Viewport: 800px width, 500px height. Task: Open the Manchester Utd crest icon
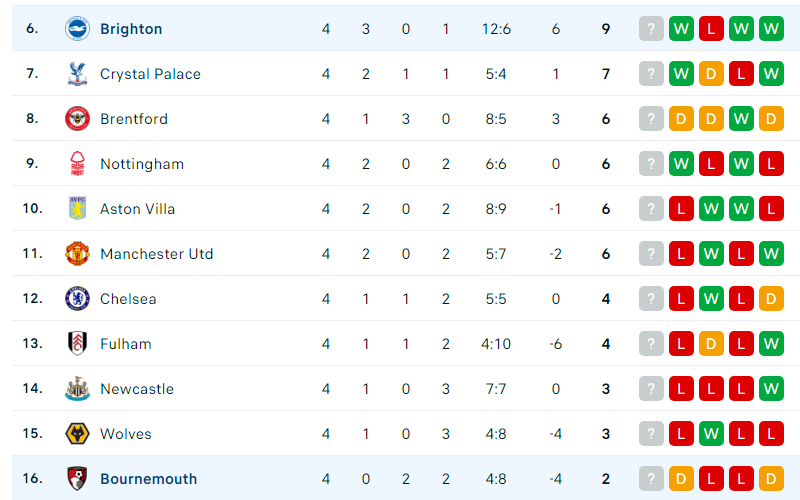tap(78, 254)
